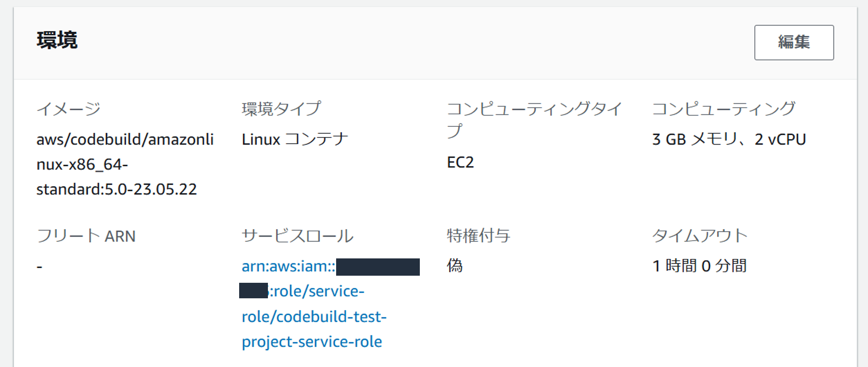Screen dimensions: 868x367
Task: Select the Linux コンテナ value
Action: (x=295, y=138)
